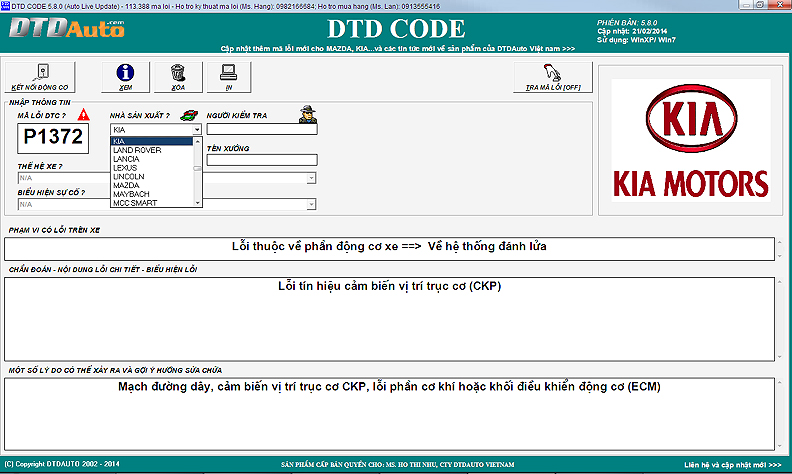Click the Copyright DTDAUTO 2002 - 2014 text
The image size is (792, 474).
[62, 464]
